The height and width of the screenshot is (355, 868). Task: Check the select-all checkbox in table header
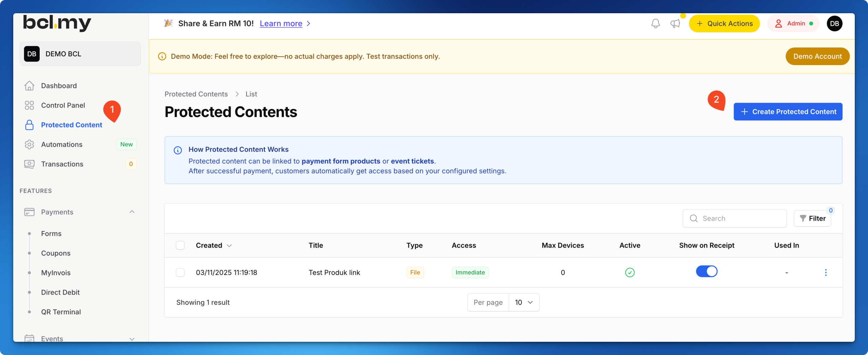pyautogui.click(x=180, y=245)
